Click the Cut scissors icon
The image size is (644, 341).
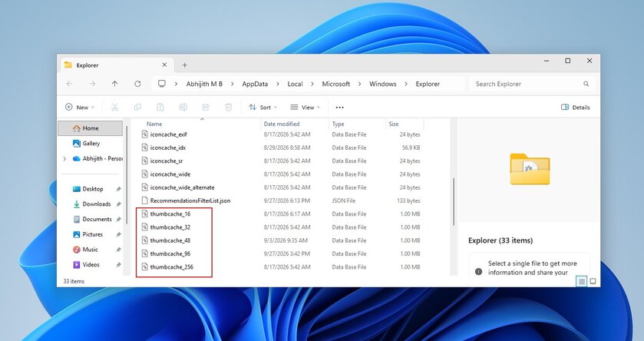(114, 108)
